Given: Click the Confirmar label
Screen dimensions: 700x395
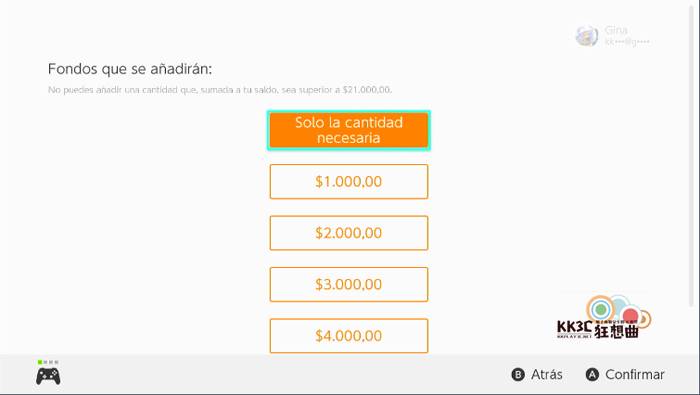Looking at the screenshot, I should tap(635, 374).
